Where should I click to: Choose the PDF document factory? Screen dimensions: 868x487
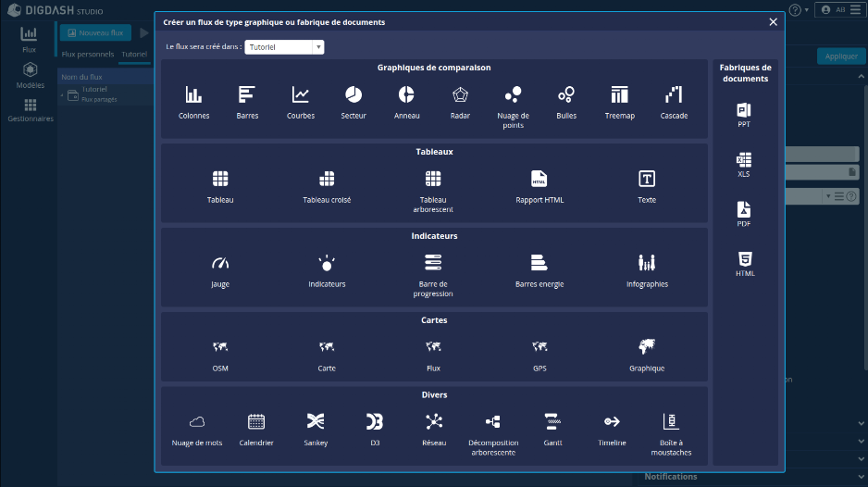tap(743, 210)
